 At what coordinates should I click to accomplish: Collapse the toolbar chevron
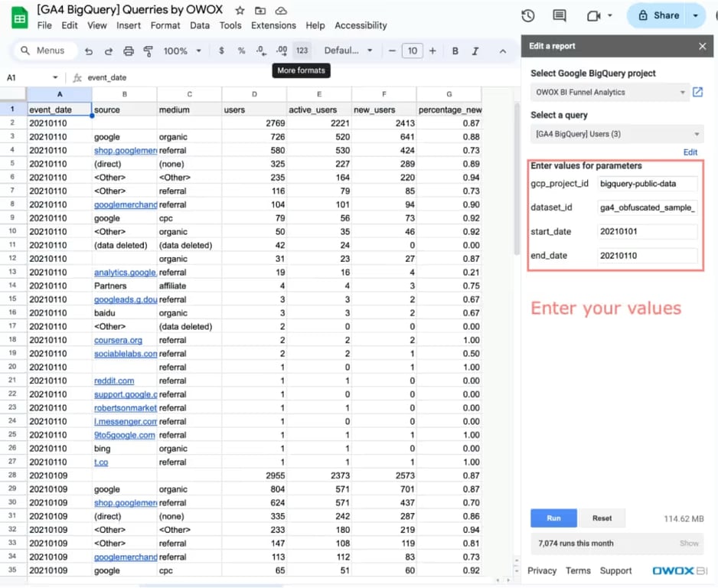(503, 51)
